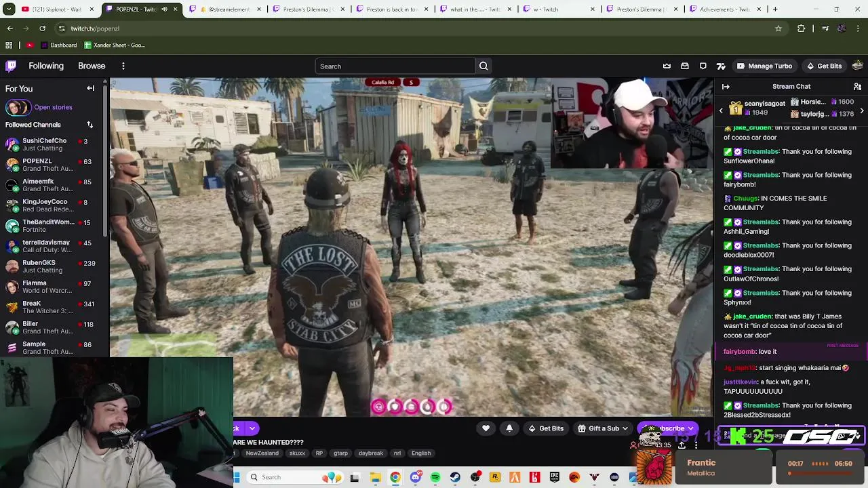Click the Manage Turbo button

(x=764, y=66)
